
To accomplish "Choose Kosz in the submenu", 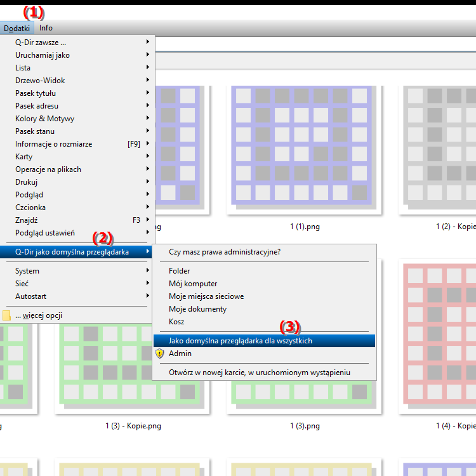I will [264, 322].
